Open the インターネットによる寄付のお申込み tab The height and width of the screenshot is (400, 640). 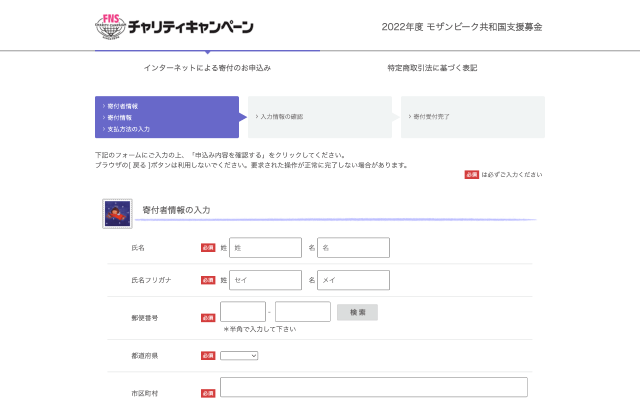pyautogui.click(x=207, y=68)
